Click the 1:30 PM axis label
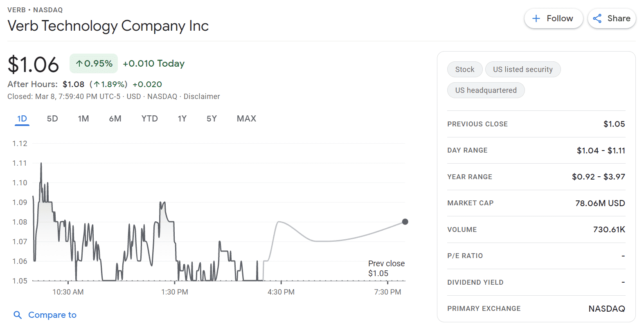Viewport: 644px width, 326px height. click(175, 292)
